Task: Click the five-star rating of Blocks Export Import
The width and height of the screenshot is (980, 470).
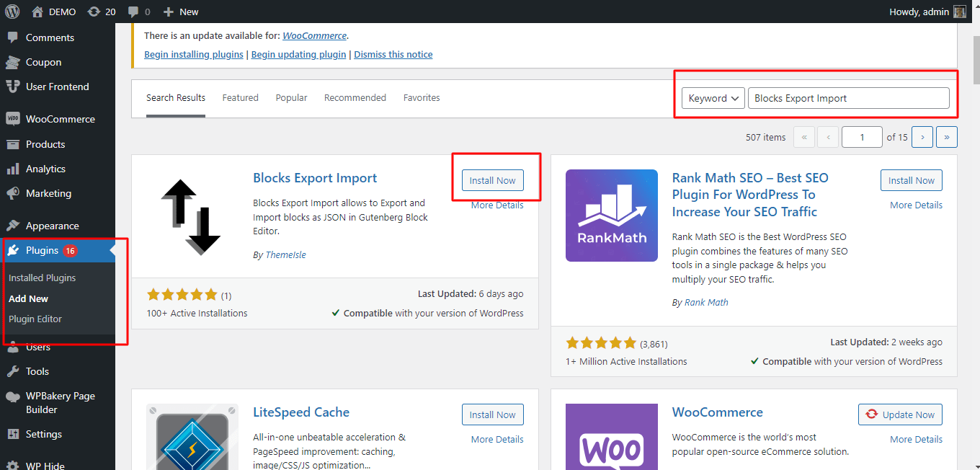Action: tap(182, 295)
